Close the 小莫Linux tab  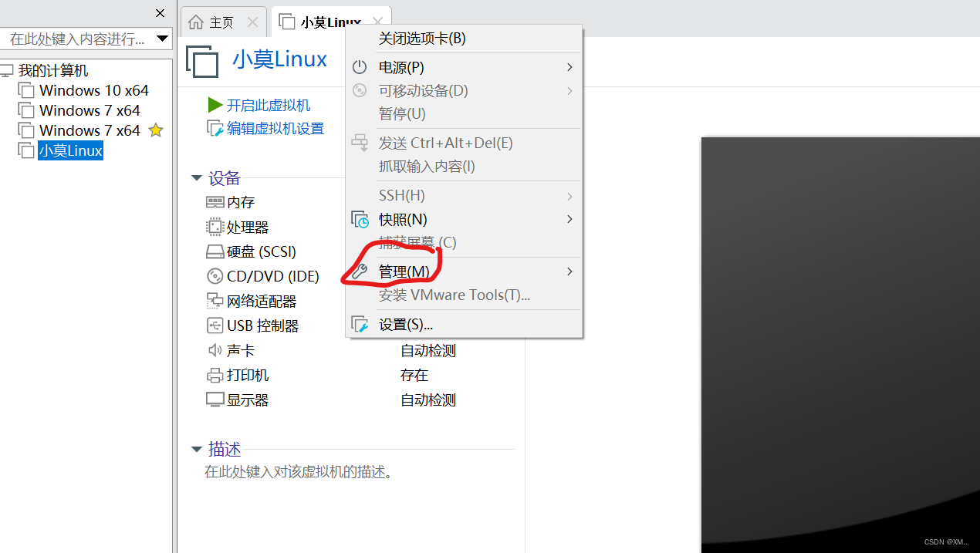tap(377, 22)
